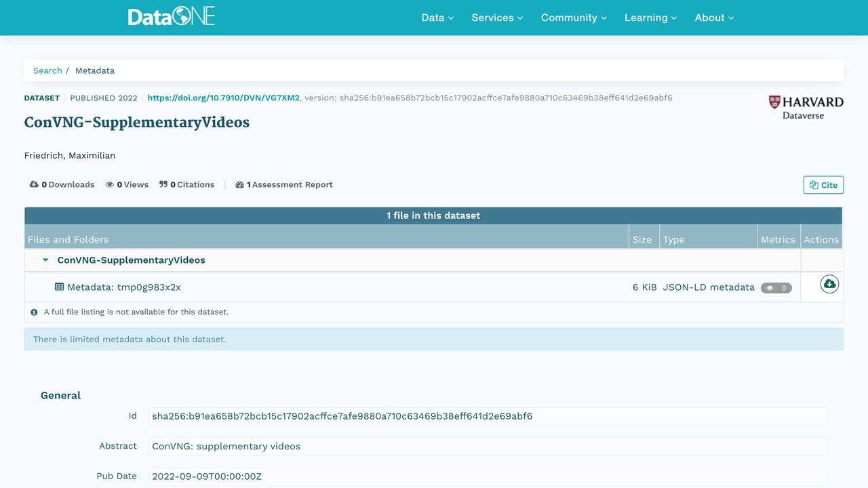The image size is (868, 488).
Task: Open the Community dropdown menu
Action: tap(574, 18)
